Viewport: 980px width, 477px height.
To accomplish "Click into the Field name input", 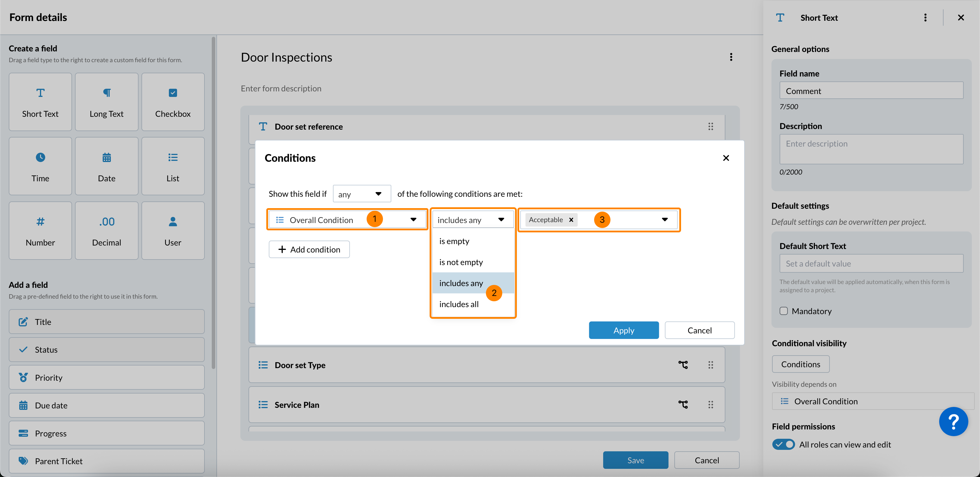I will [871, 90].
